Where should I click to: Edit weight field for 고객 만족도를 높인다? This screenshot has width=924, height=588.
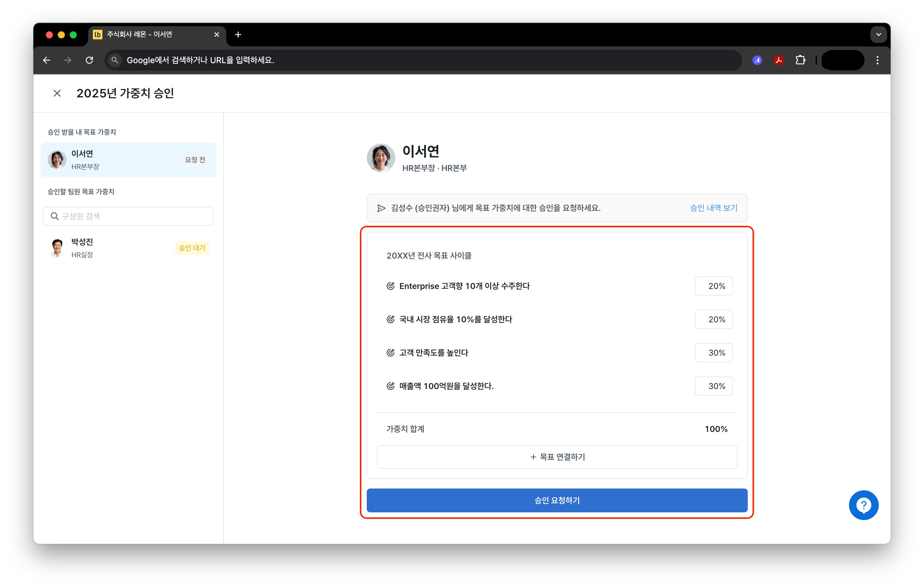click(713, 353)
